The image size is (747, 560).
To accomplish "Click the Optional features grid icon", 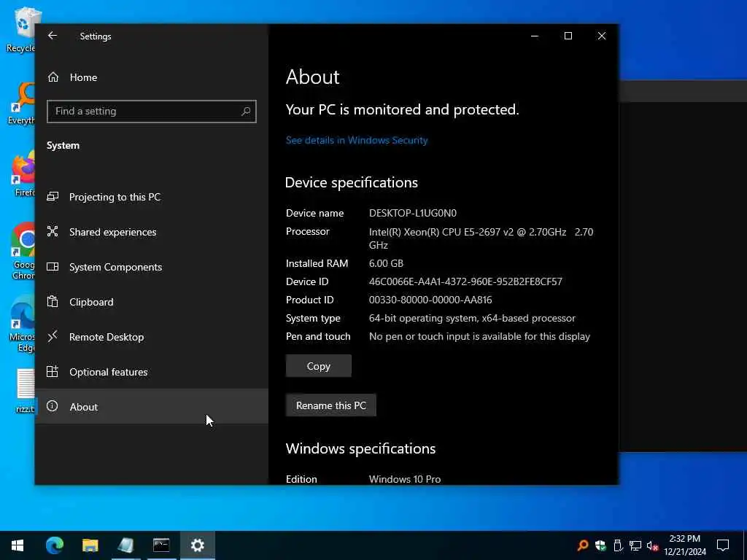I will (x=53, y=371).
